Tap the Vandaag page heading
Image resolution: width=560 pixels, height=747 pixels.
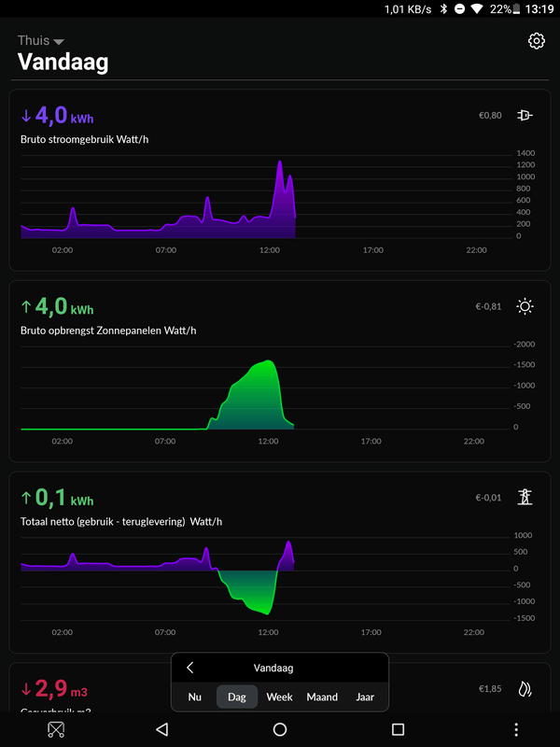click(63, 62)
